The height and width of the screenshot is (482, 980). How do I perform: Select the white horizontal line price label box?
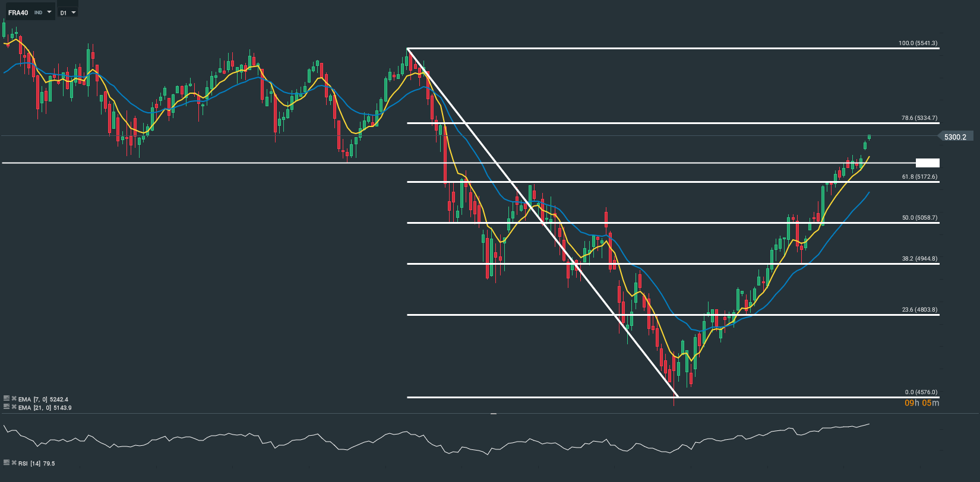click(927, 163)
